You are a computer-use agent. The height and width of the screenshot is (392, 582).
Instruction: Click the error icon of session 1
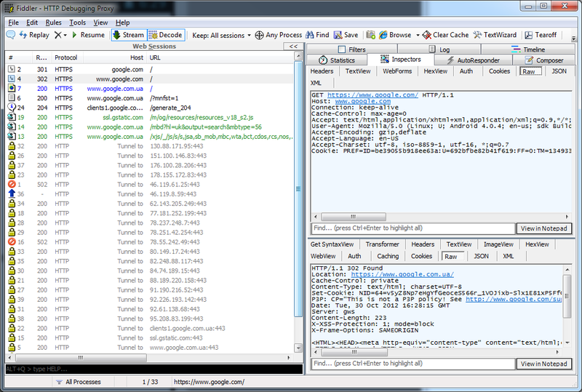[12, 184]
